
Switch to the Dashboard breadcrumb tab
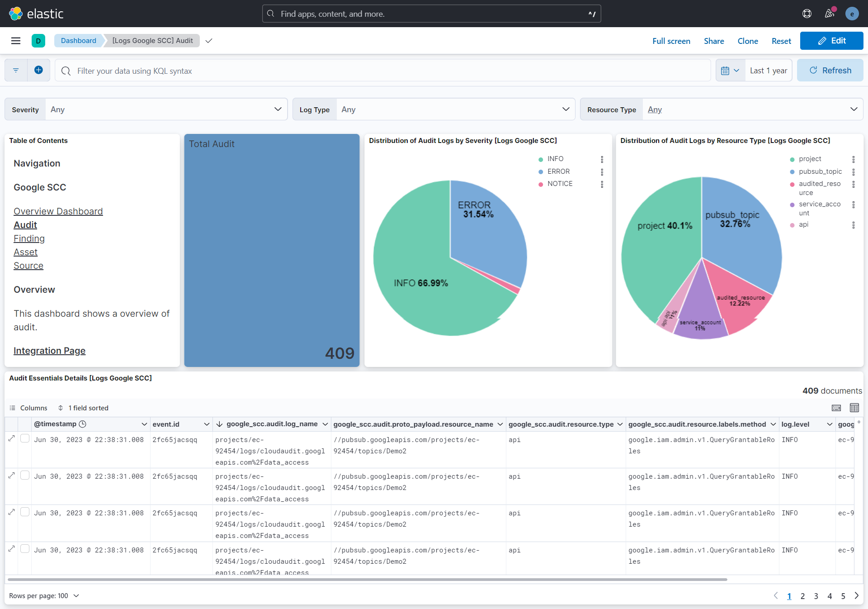[78, 40]
